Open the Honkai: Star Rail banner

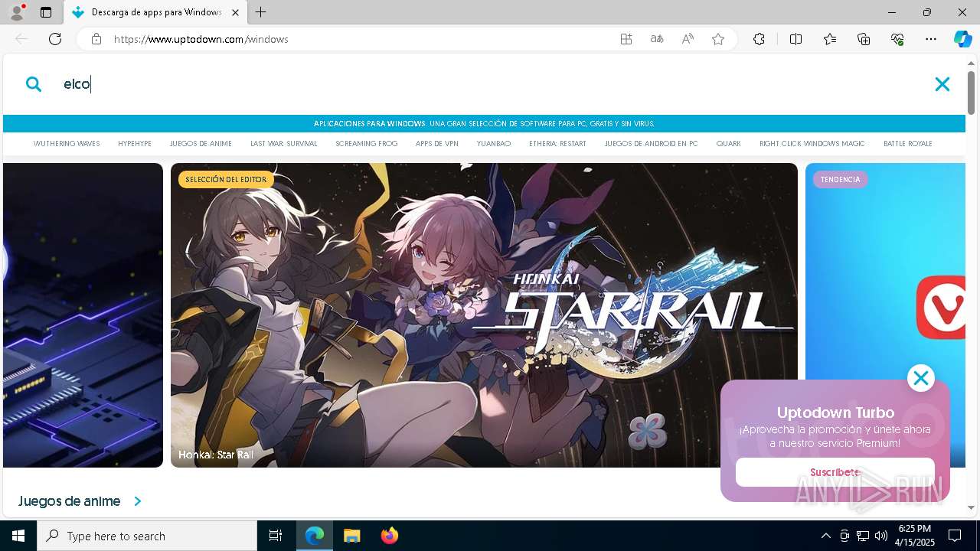point(484,315)
